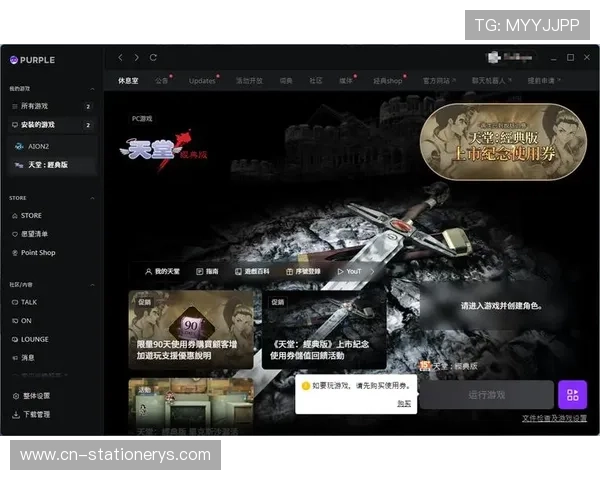Open the YouT video shortcut
The image size is (600, 480).
tap(349, 271)
